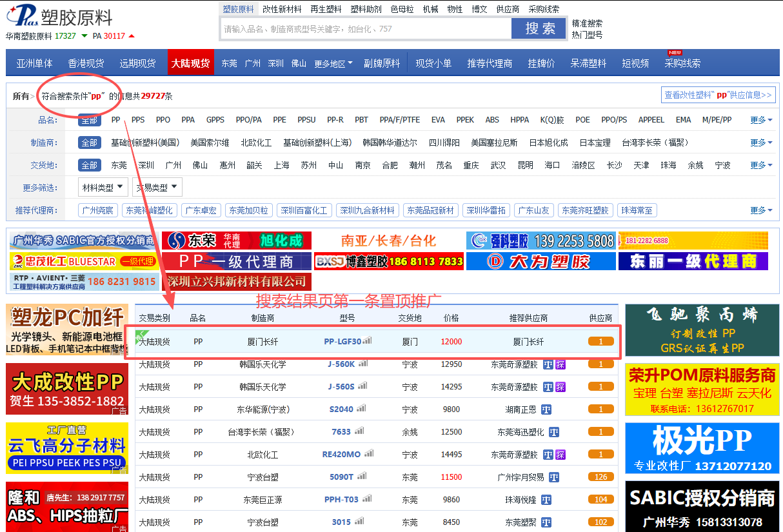Expand 更多 in the 制造商 row
783x532 pixels.
tap(761, 143)
